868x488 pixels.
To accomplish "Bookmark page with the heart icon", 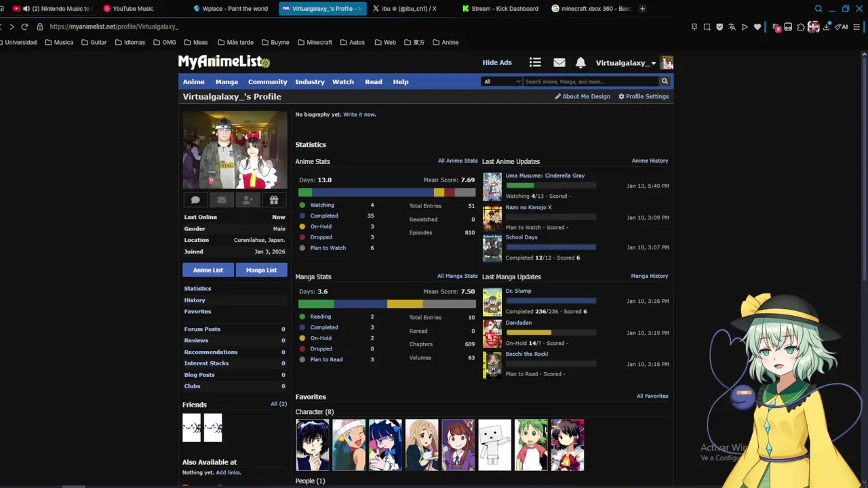I will click(757, 26).
